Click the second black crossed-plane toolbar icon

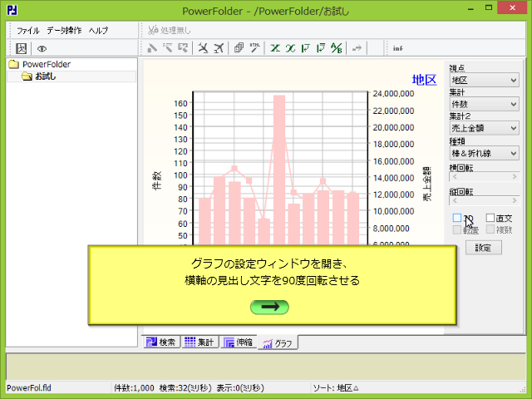tap(219, 48)
